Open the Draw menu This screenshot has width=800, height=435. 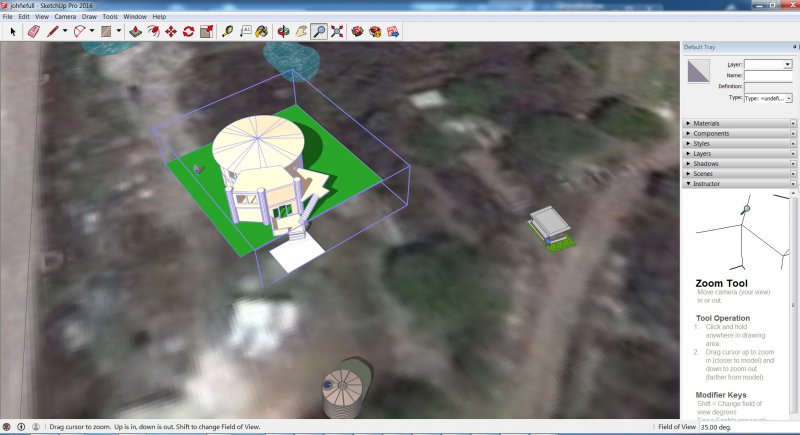(89, 17)
